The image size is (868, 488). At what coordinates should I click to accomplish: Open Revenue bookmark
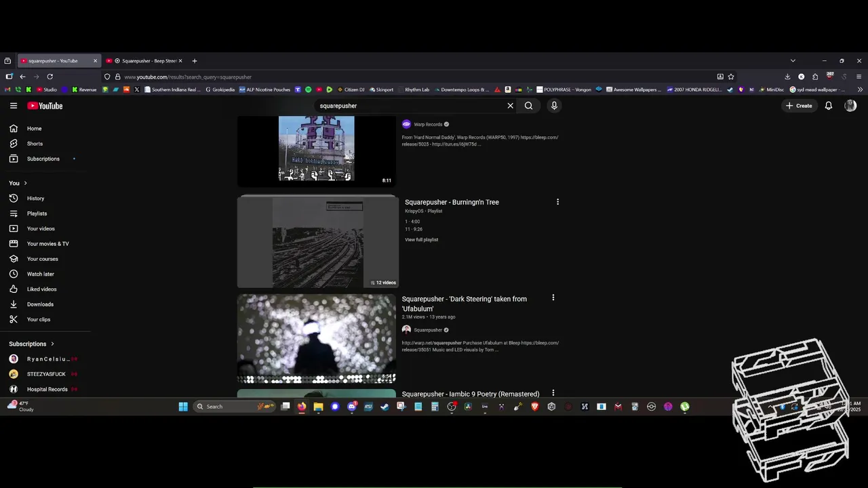(x=84, y=89)
